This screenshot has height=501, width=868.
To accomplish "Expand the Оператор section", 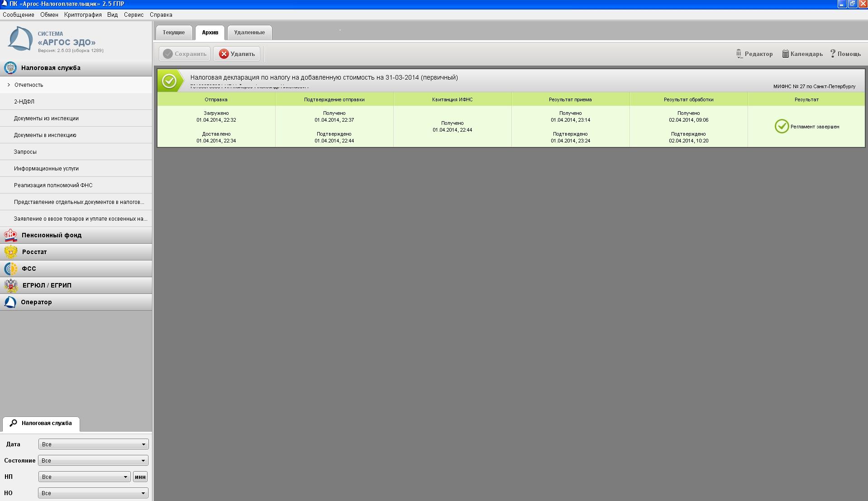I will pos(76,302).
